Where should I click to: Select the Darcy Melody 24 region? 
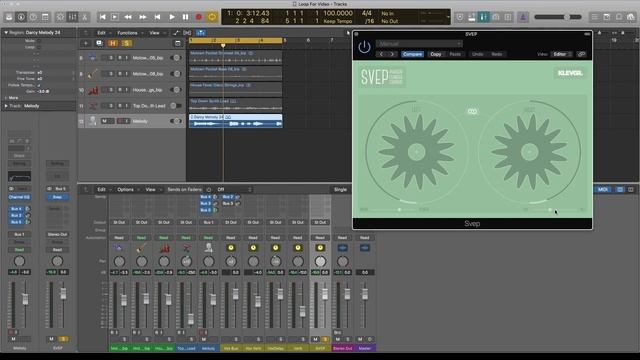[x=236, y=121]
